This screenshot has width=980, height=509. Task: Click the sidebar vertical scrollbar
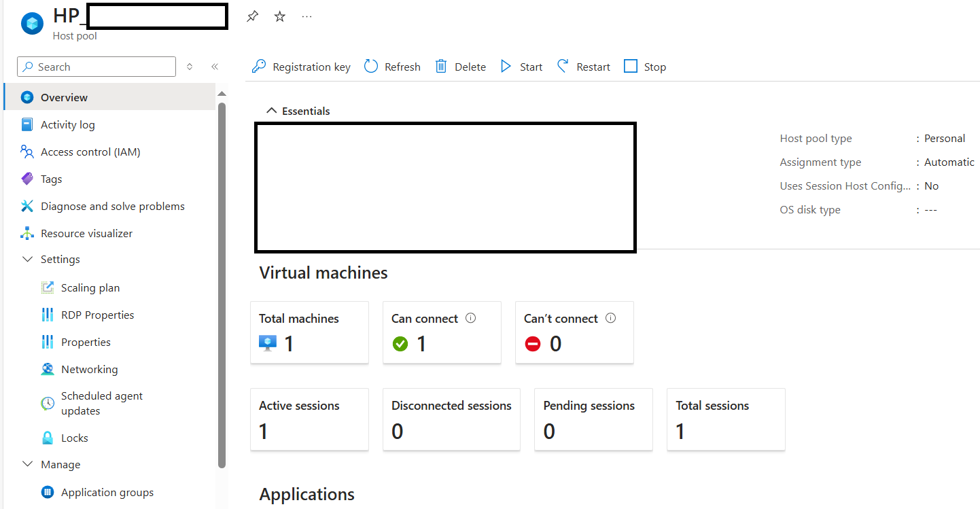[x=222, y=285]
